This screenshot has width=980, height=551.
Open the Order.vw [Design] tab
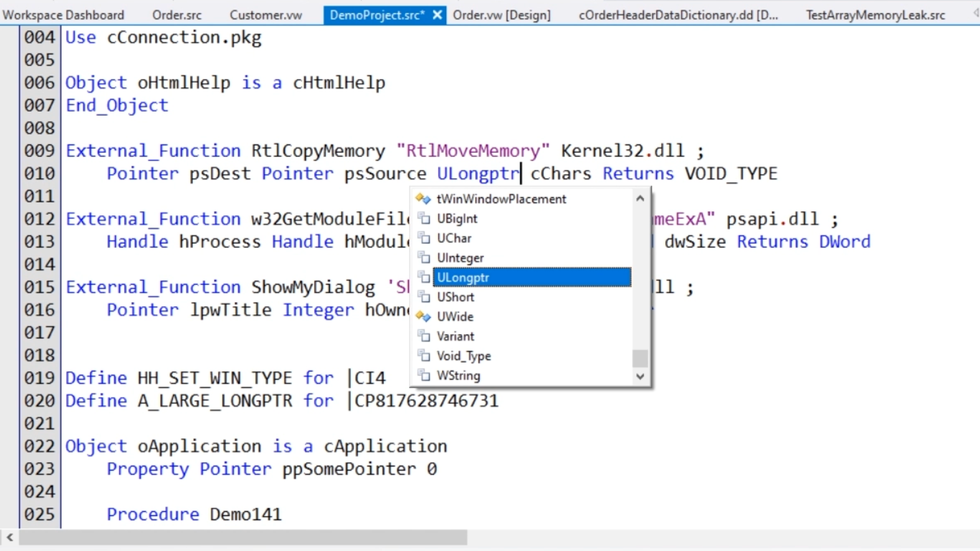click(x=502, y=15)
